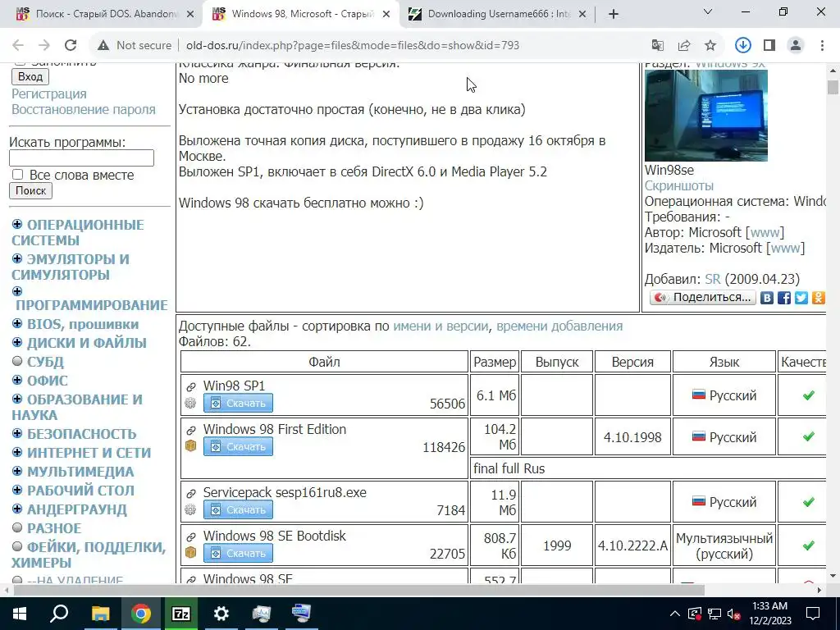Open Windows Start menu
Screen dimensions: 840x630
(20, 614)
